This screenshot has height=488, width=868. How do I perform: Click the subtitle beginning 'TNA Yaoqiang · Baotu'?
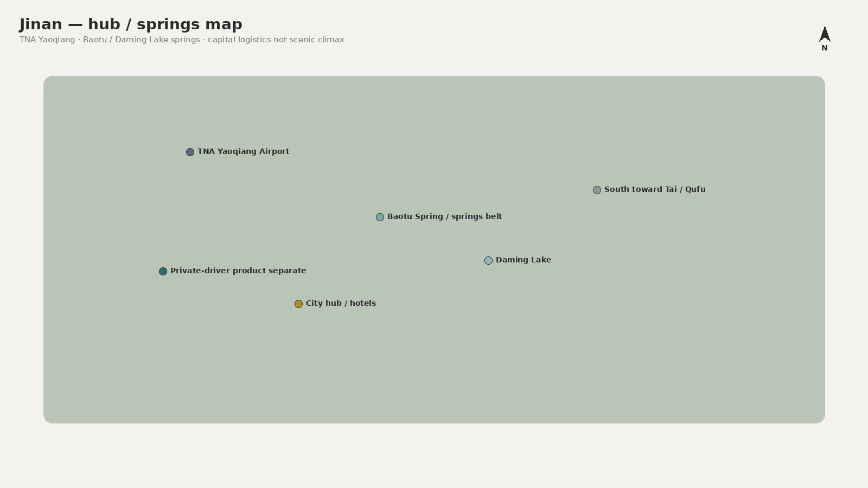[x=182, y=40]
